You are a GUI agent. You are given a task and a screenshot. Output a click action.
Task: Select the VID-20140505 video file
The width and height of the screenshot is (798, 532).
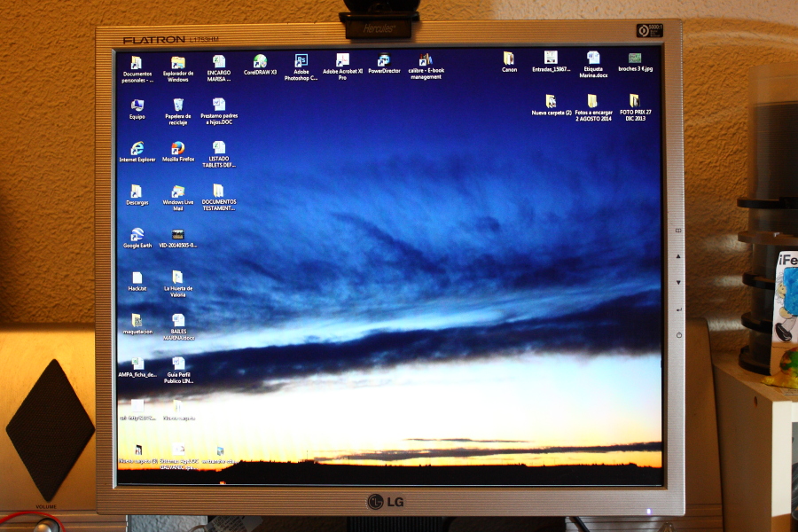[x=178, y=239]
